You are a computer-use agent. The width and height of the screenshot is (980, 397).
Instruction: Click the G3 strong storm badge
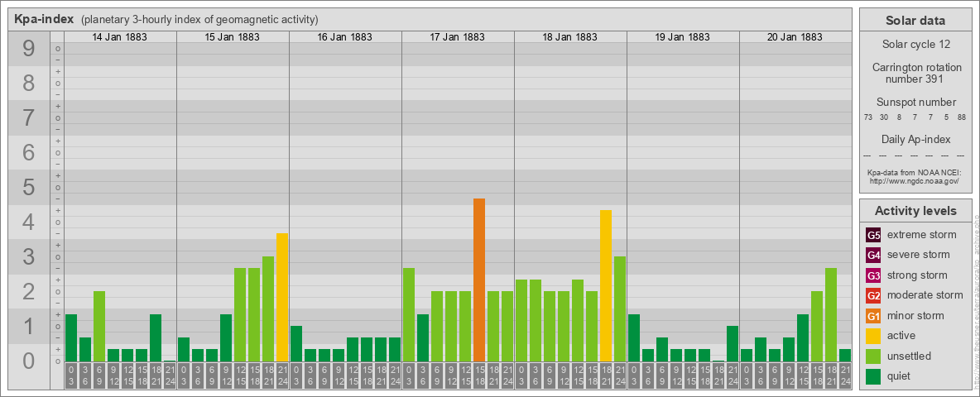click(x=873, y=275)
